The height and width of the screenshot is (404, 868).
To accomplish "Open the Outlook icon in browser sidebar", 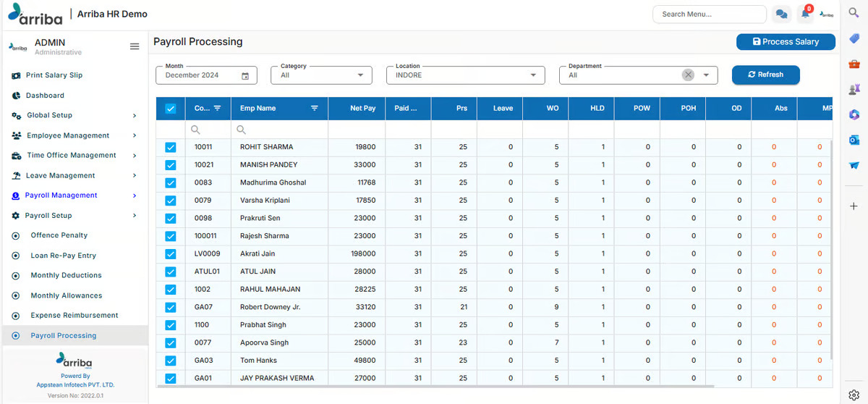I will (x=854, y=140).
